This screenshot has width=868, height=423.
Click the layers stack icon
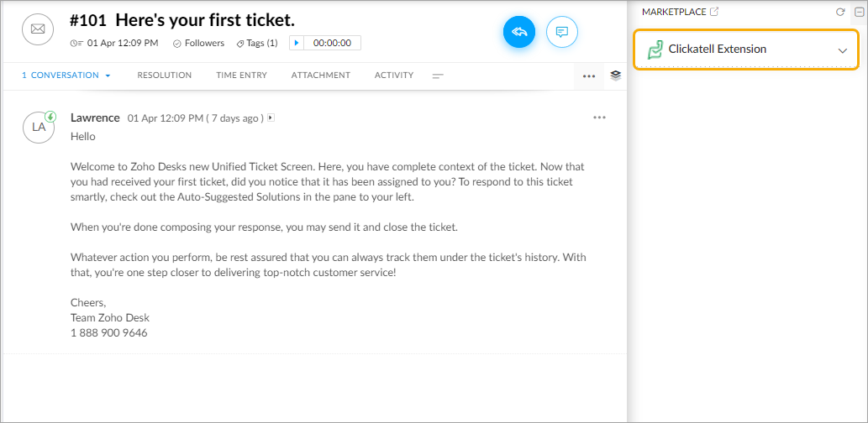pos(616,76)
